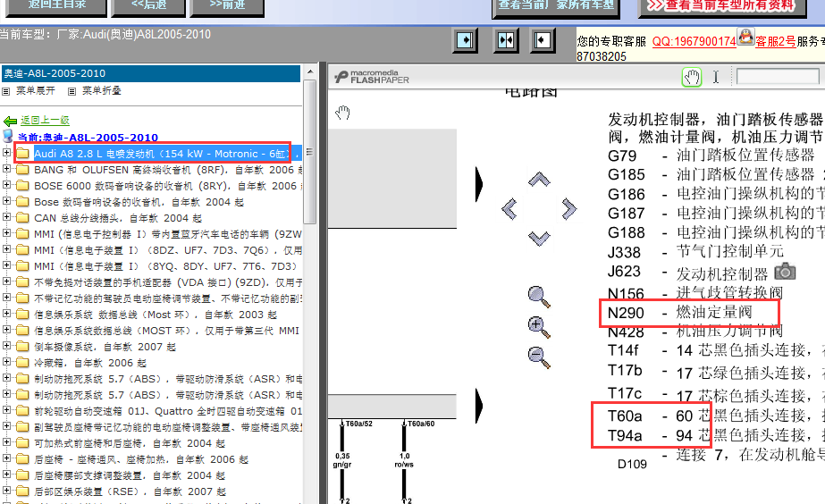Click the >>前进 forward button
Image resolution: width=825 pixels, height=504 pixels.
[x=227, y=6]
